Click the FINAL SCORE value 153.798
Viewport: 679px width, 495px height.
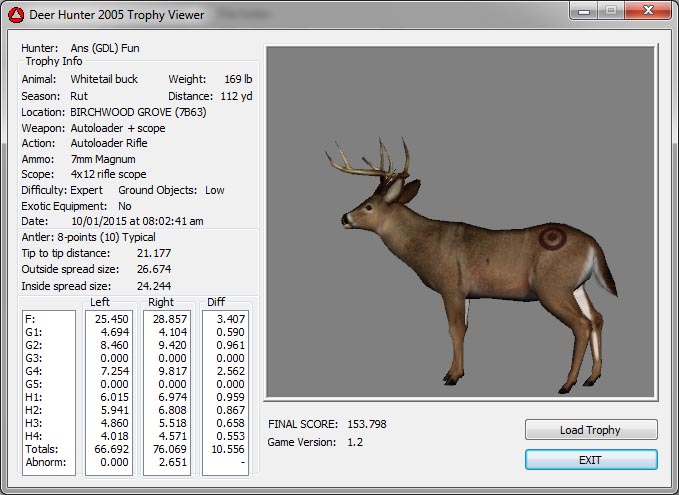click(366, 424)
